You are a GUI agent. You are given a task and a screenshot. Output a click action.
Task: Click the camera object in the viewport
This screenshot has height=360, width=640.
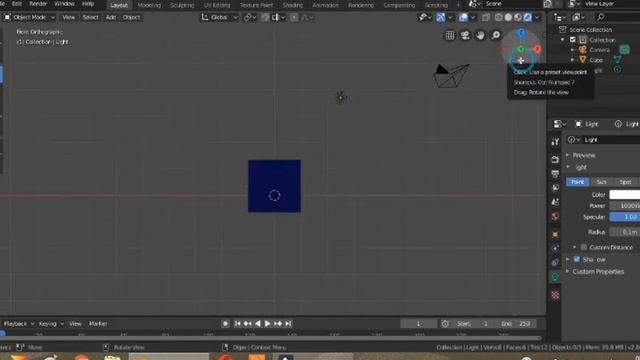pos(451,76)
